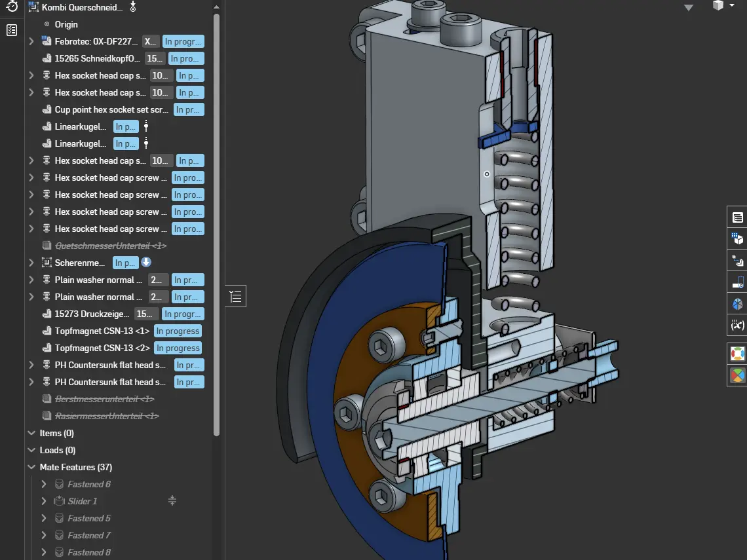Image resolution: width=747 pixels, height=560 pixels.
Task: Click the view cube icon
Action: pyautogui.click(x=718, y=5)
